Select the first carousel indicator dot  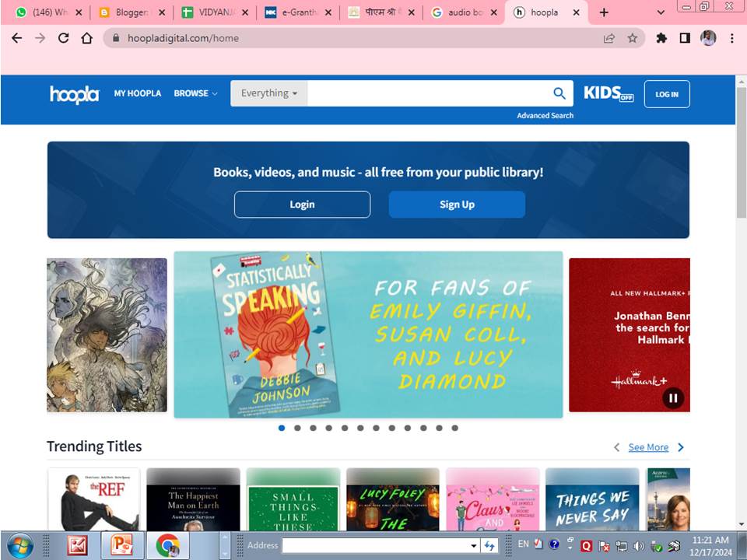(282, 428)
